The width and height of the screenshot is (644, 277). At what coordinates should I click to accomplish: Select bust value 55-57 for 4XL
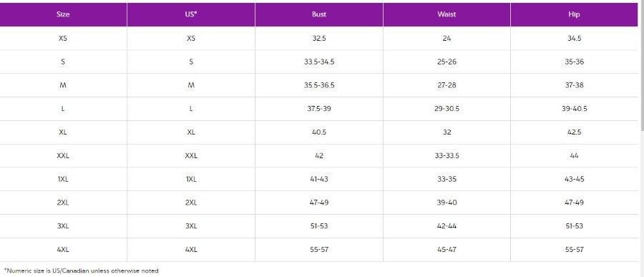click(318, 250)
